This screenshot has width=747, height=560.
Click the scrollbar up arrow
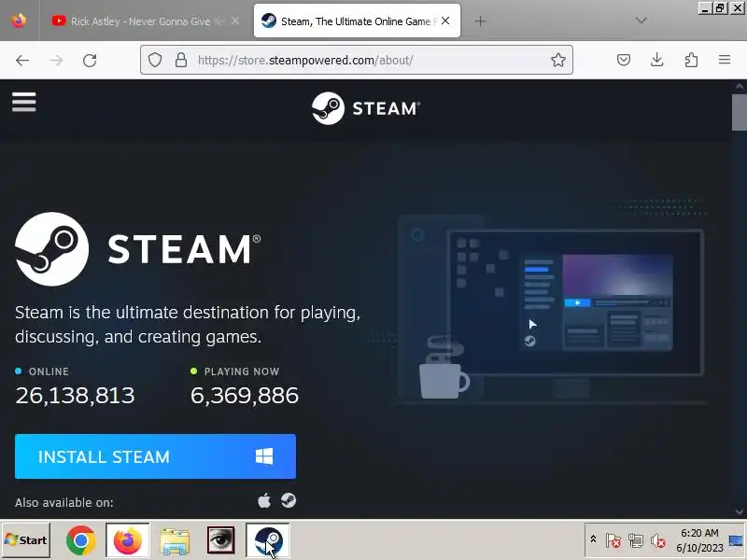[x=739, y=86]
